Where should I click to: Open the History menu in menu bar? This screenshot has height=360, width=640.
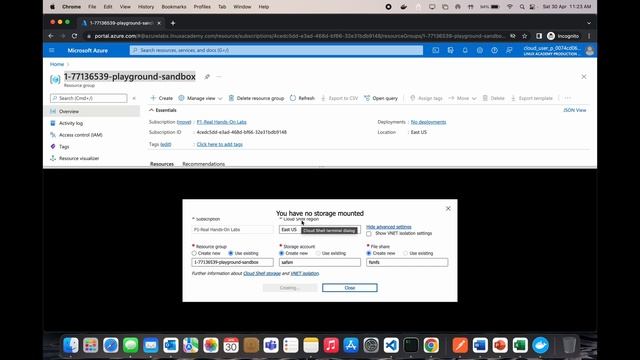coord(146,7)
